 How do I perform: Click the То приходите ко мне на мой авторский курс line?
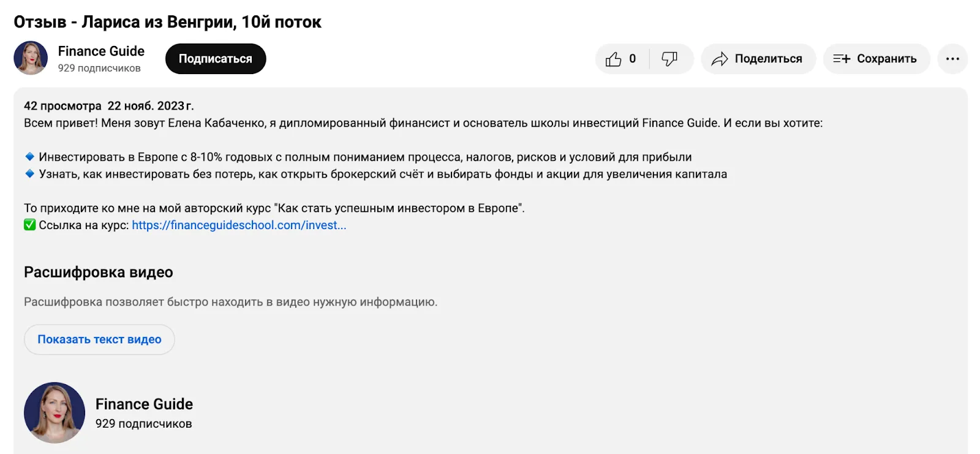274,208
